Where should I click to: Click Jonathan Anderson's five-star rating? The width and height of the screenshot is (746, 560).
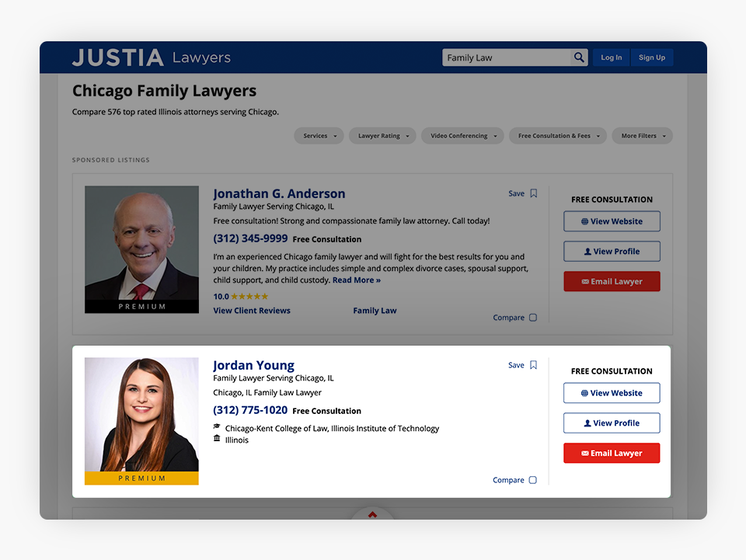coord(249,297)
